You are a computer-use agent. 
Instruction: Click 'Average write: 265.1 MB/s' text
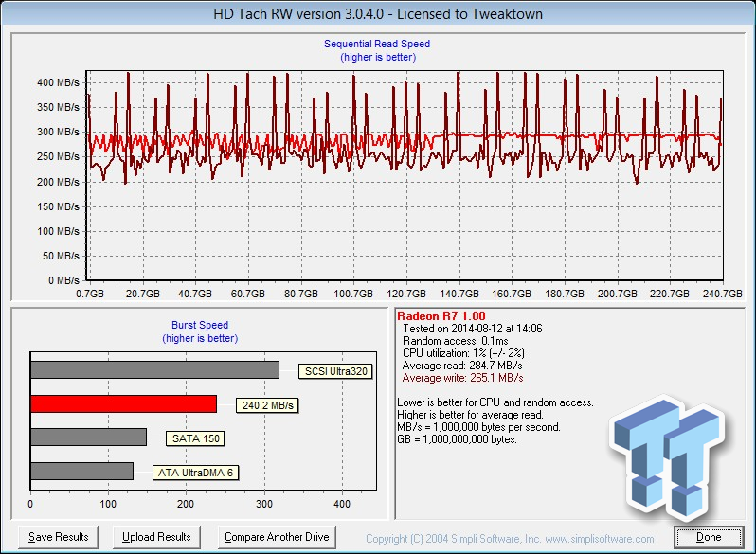click(463, 378)
